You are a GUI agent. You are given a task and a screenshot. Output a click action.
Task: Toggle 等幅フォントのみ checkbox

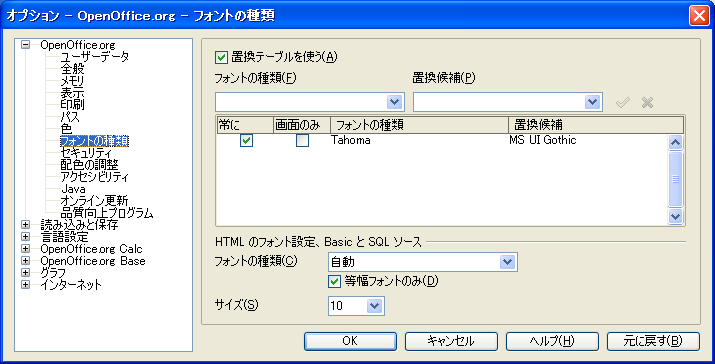click(x=334, y=281)
